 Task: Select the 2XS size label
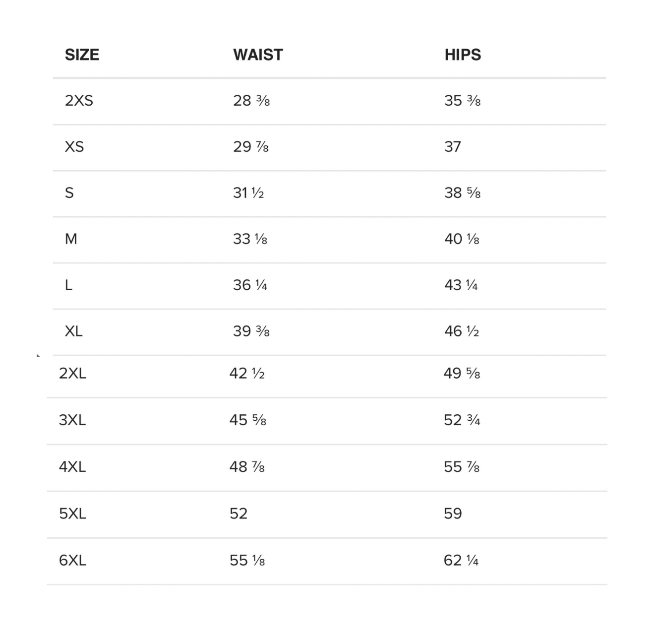click(x=79, y=101)
